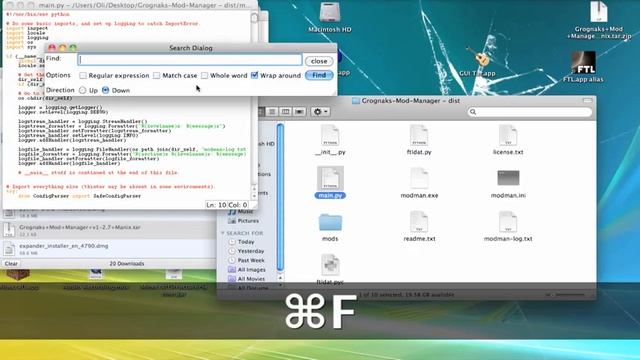Uncheck the Wrap around checkbox
The width and height of the screenshot is (640, 360).
tap(255, 75)
